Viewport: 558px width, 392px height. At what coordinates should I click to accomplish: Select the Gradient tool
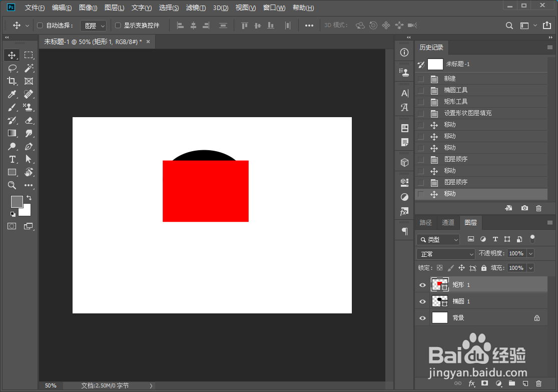click(x=12, y=133)
